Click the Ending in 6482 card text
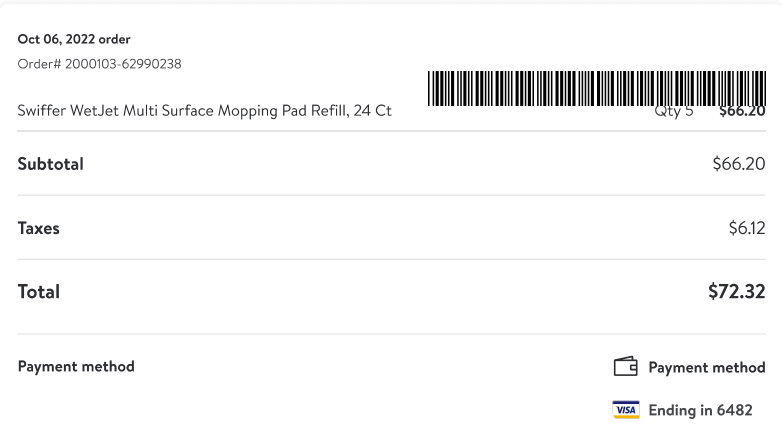The height and width of the screenshot is (447, 781). tap(700, 410)
